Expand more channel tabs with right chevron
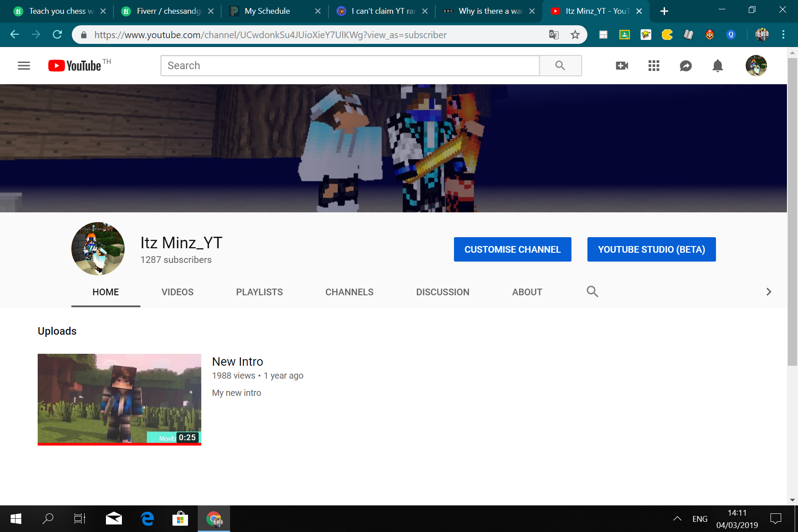Screen dimensions: 798x532 tap(769, 292)
